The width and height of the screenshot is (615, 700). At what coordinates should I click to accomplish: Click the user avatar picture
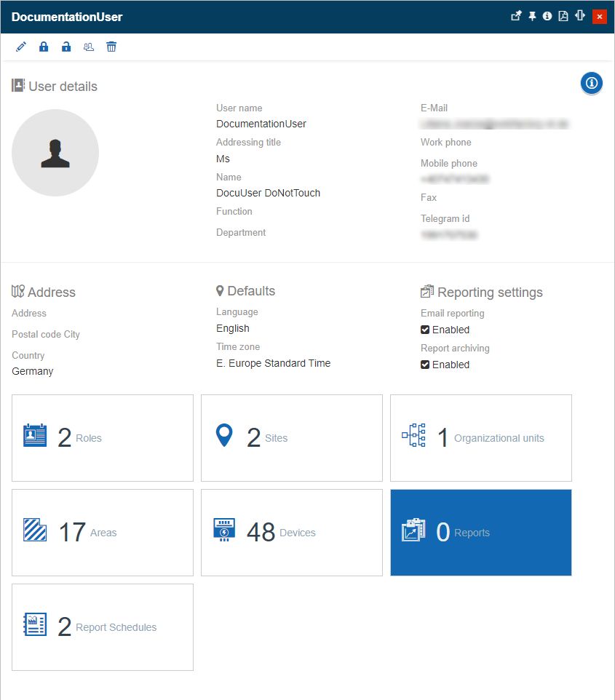click(55, 153)
